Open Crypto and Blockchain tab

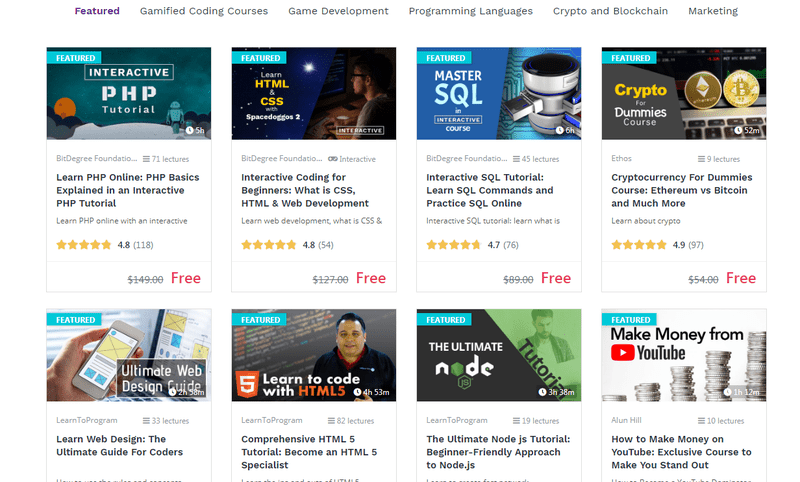610,11
